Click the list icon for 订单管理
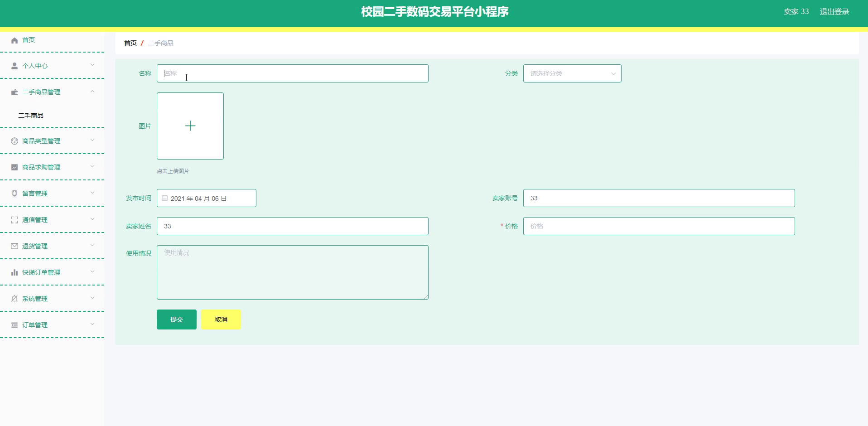The image size is (868, 426). pyautogui.click(x=14, y=325)
